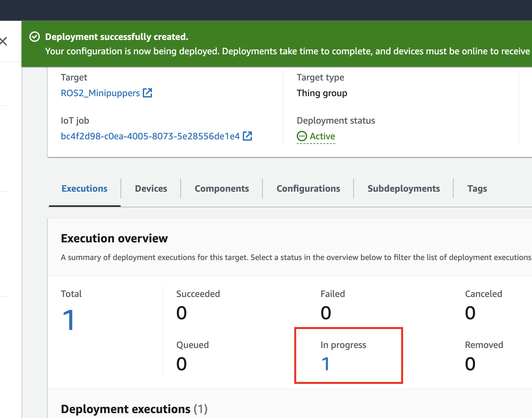Click the Succeeded count value

pos(181,313)
